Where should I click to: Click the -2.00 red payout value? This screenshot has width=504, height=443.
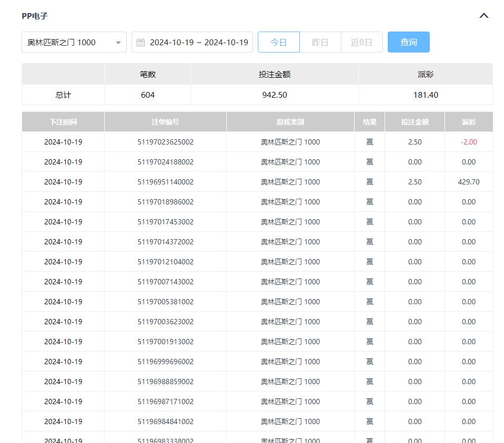468,142
